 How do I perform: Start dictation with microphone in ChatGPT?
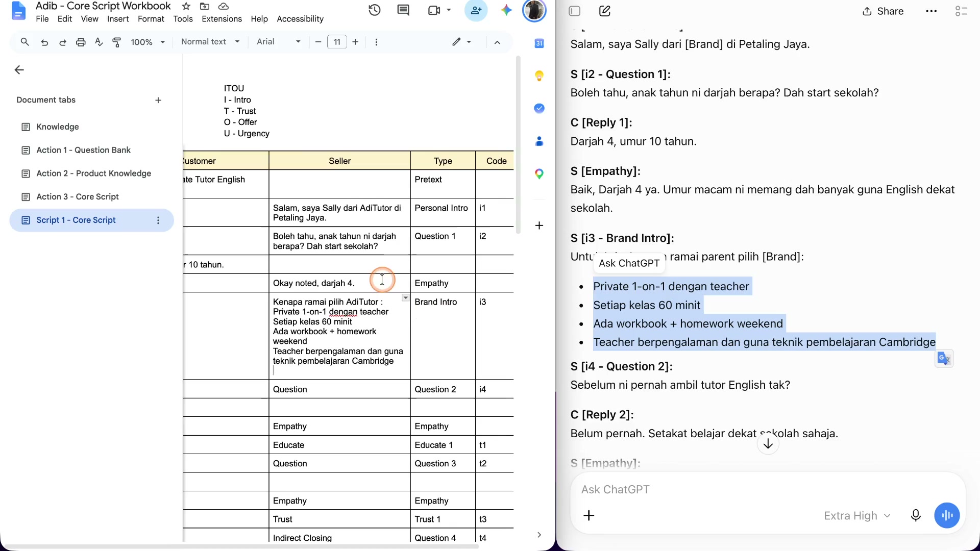(x=916, y=515)
